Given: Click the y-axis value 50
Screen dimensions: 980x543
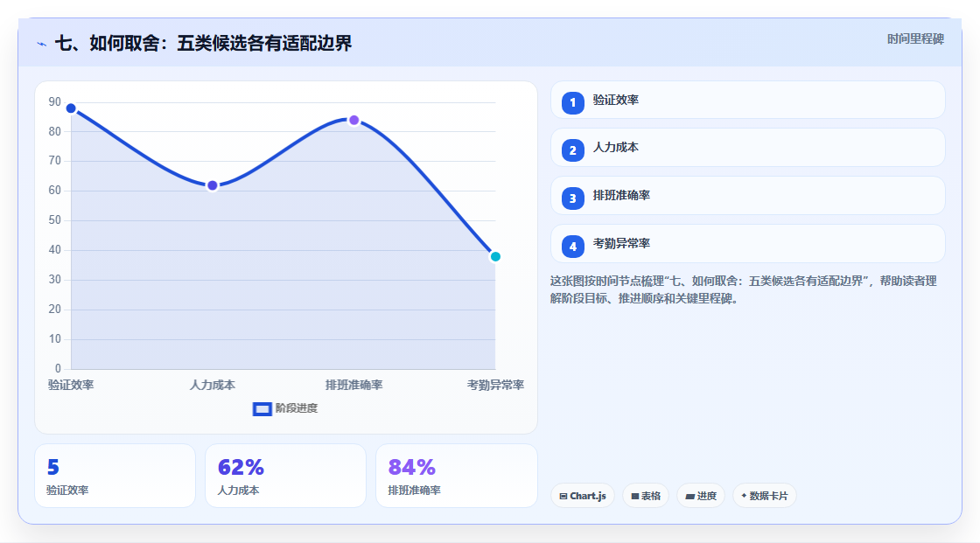Looking at the screenshot, I should pos(55,220).
